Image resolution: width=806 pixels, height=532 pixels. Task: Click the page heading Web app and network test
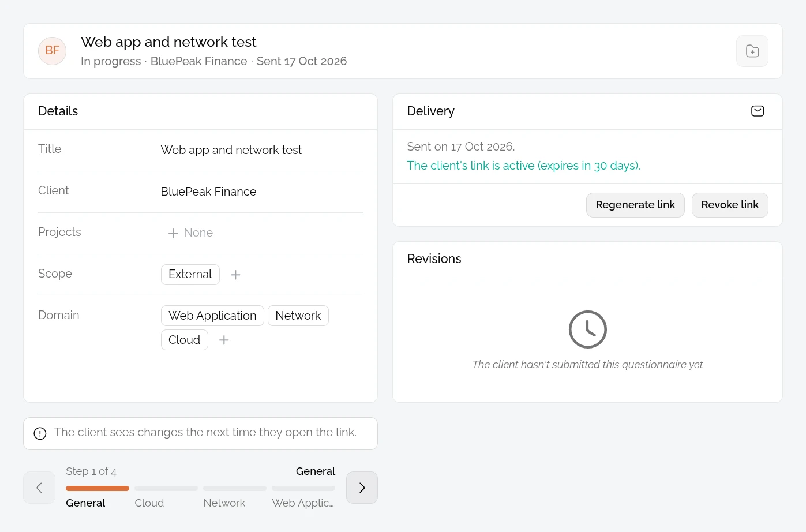[x=168, y=42]
